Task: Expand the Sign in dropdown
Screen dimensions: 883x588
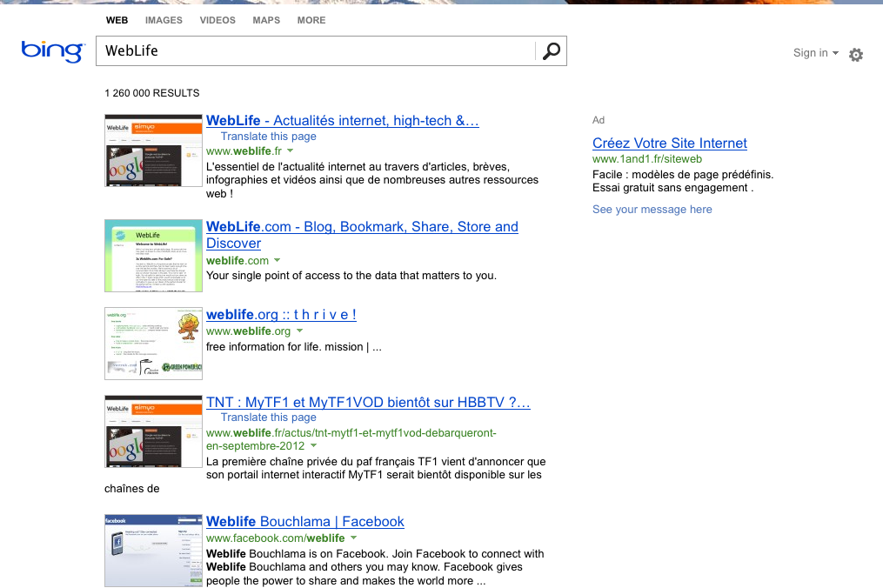Action: [x=815, y=53]
